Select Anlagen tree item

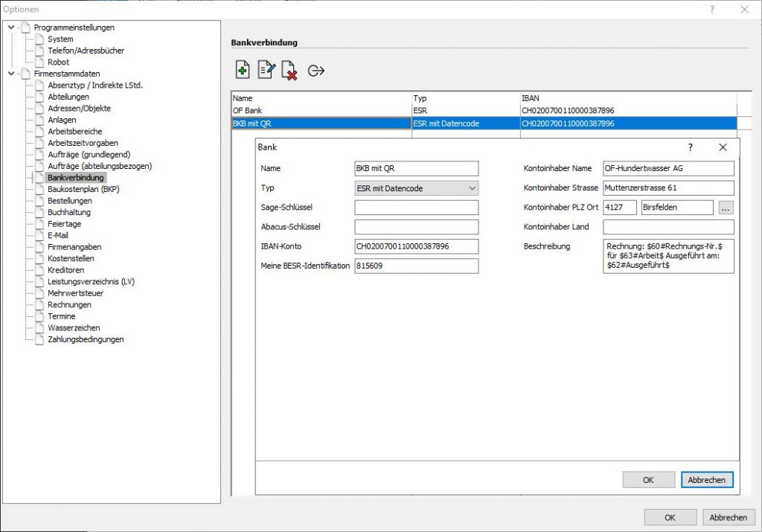point(62,120)
